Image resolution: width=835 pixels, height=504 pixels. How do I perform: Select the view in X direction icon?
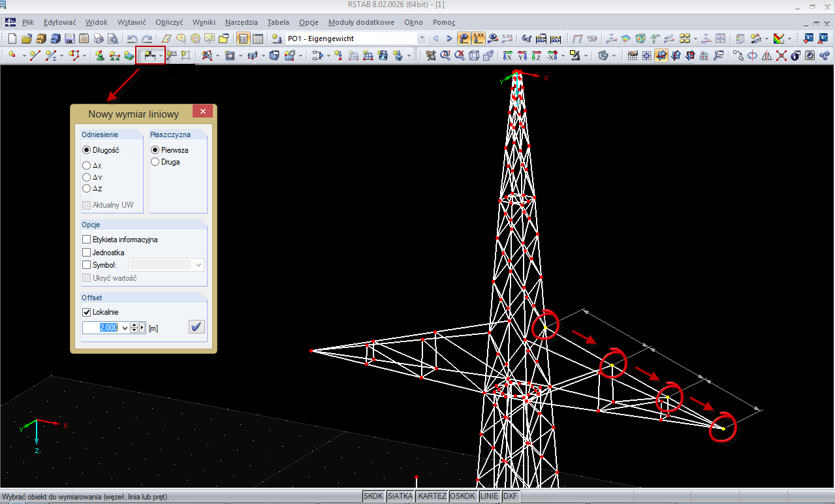pyautogui.click(x=507, y=56)
